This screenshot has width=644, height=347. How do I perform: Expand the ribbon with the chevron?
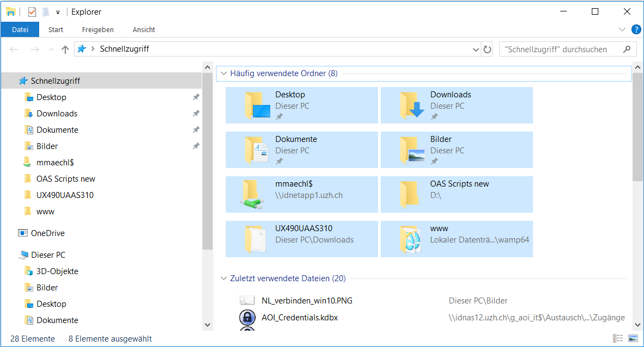(622, 29)
